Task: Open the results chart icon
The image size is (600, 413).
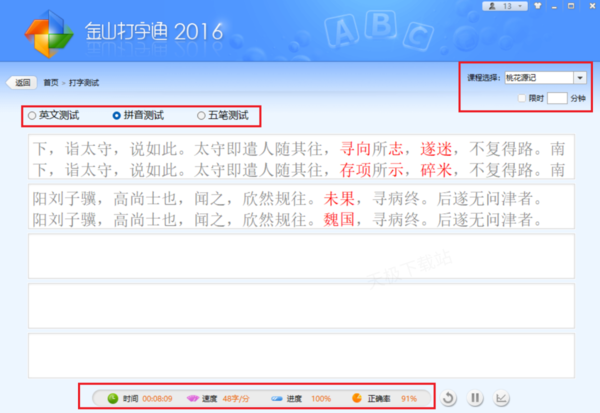Action: (501, 398)
